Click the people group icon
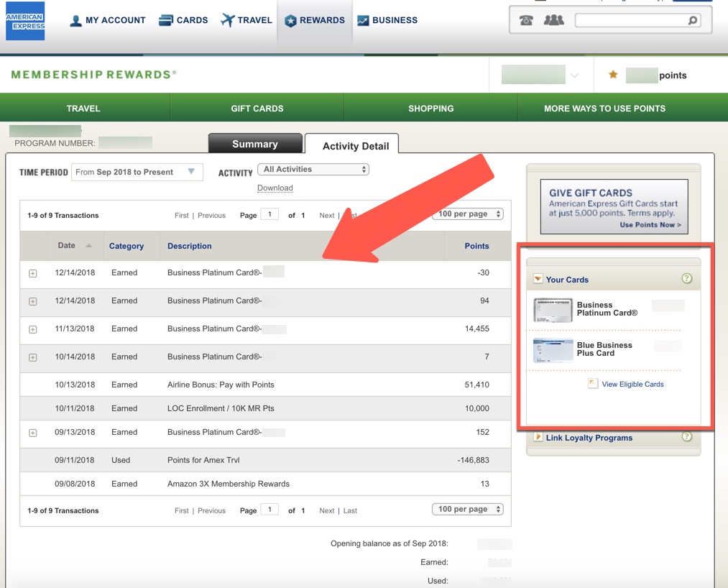This screenshot has height=588, width=728. tap(553, 20)
